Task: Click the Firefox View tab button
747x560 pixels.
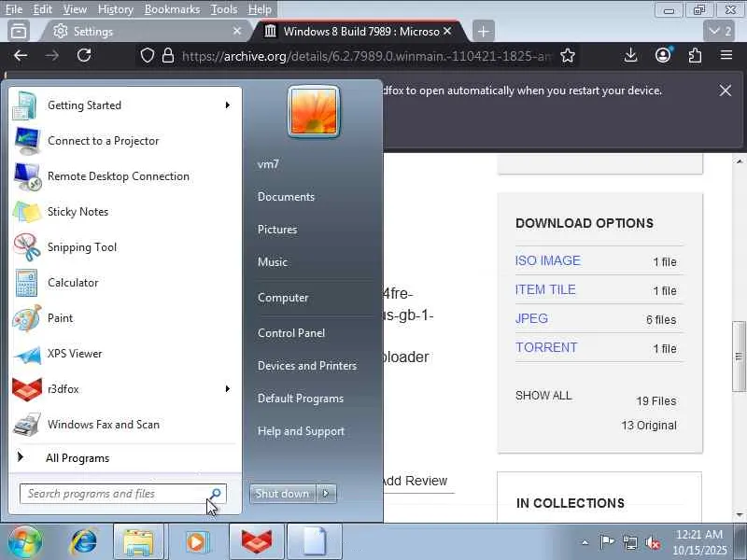Action: 19,32
